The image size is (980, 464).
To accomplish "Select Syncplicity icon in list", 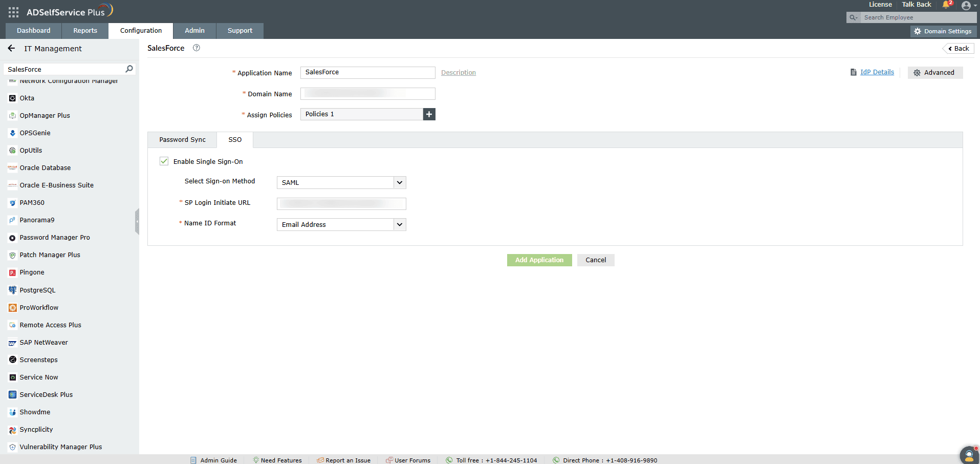I will [12, 430].
